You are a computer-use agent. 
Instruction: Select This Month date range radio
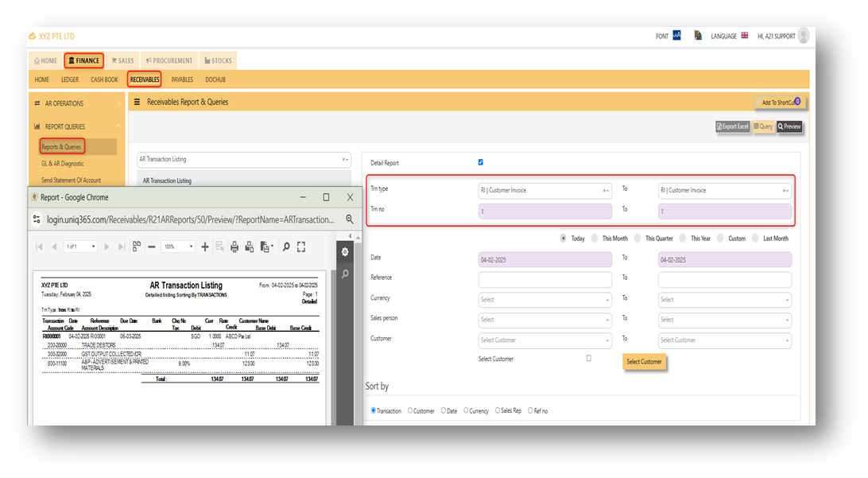click(595, 238)
